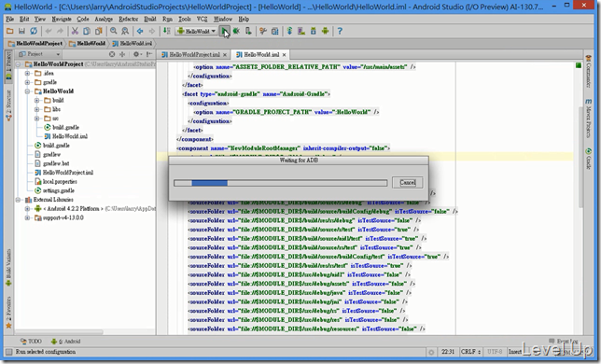Open the Build menu
The height and width of the screenshot is (364, 601).
pos(150,19)
